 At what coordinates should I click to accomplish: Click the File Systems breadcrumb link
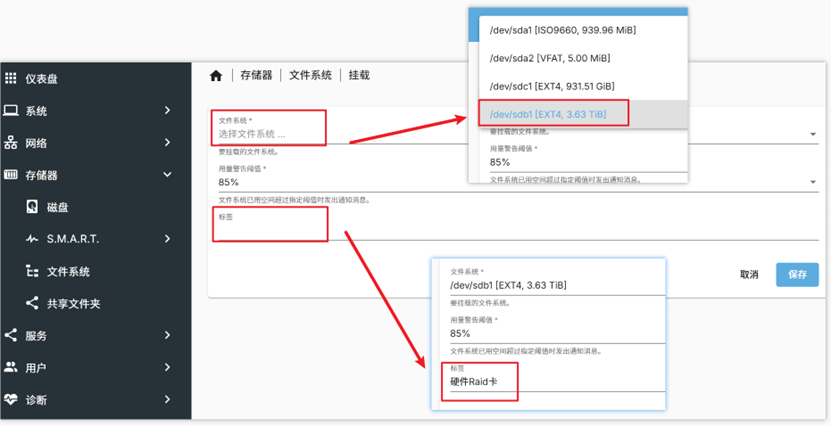310,76
